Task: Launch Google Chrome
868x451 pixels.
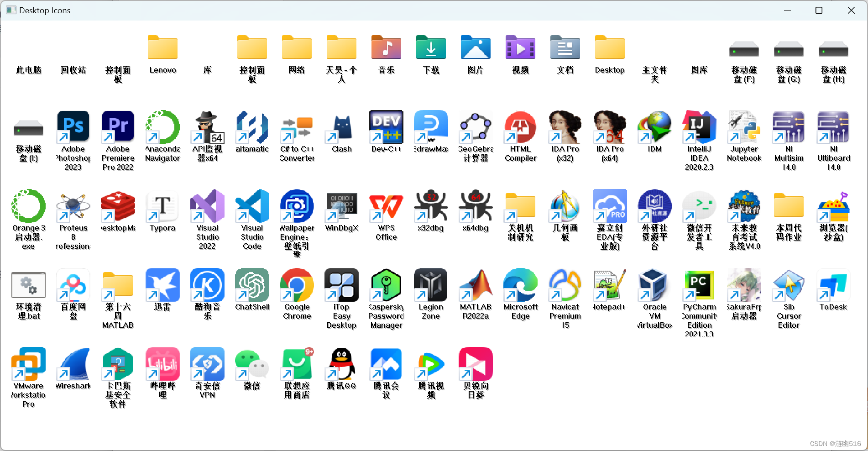Action: [297, 285]
